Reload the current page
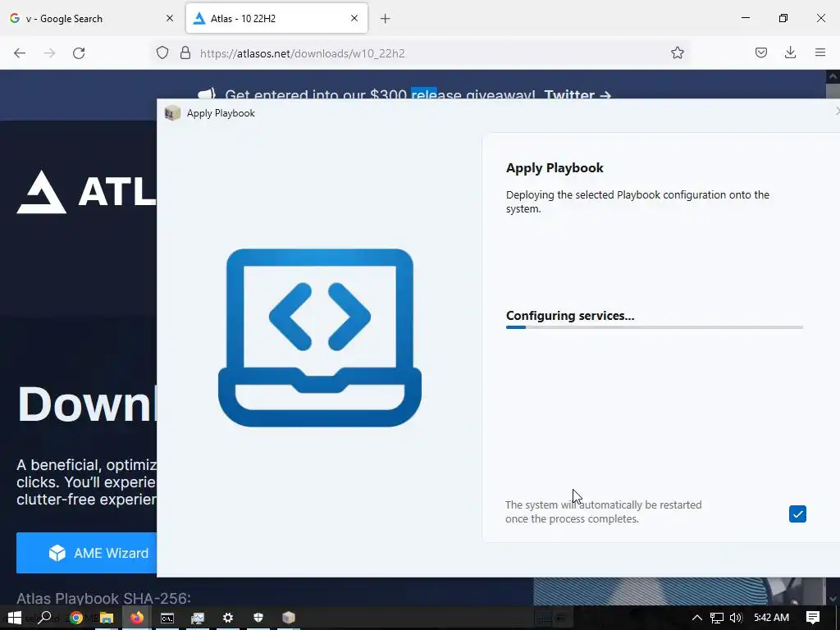Screen dimensions: 840x630 coord(79,53)
